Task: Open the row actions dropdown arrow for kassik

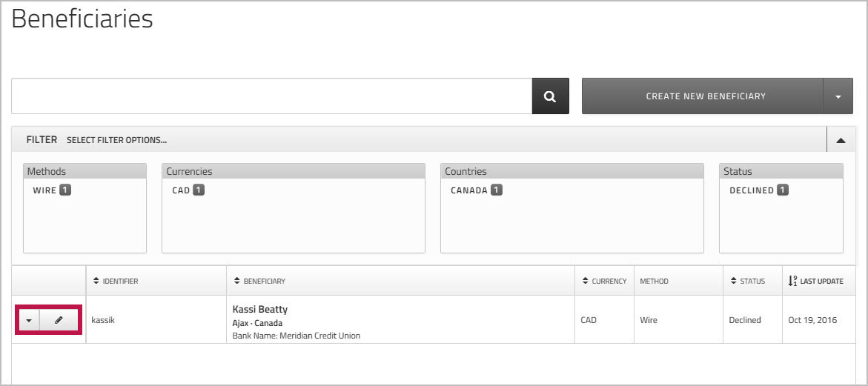Action: click(x=28, y=321)
